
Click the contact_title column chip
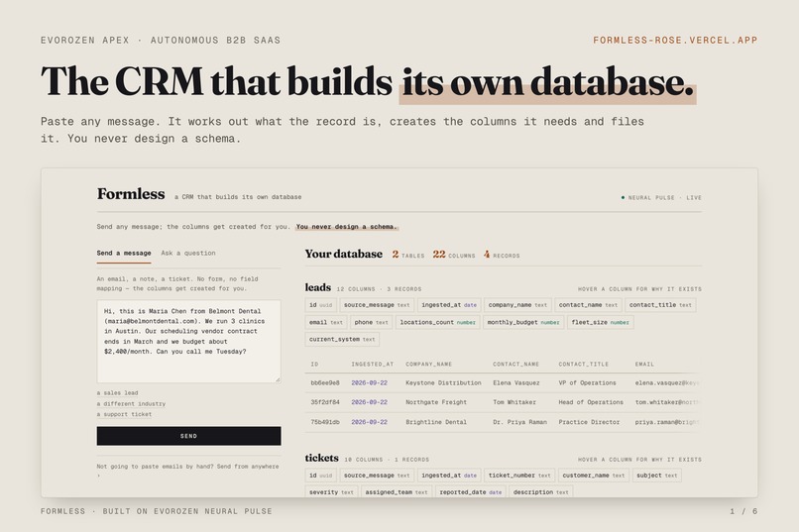660,305
